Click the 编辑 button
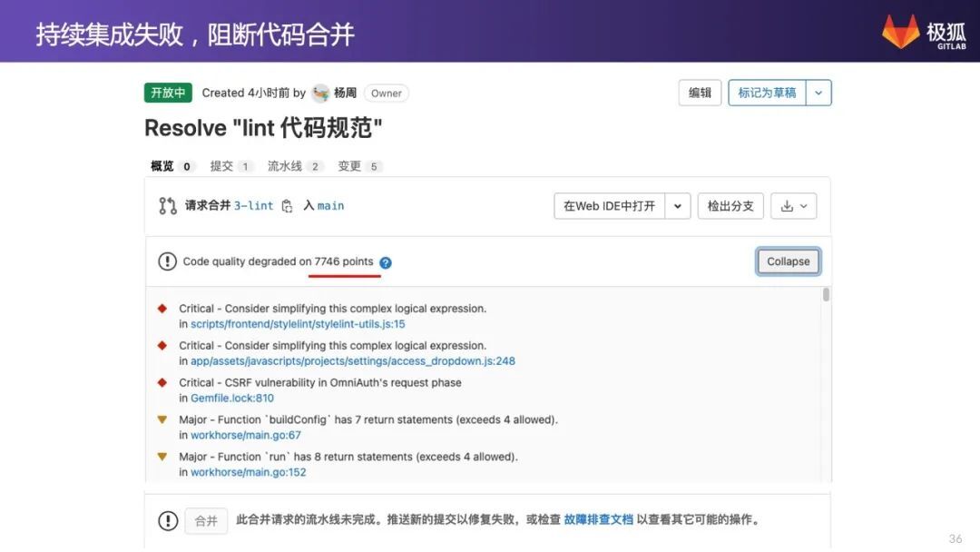The image size is (980, 552). (x=700, y=94)
